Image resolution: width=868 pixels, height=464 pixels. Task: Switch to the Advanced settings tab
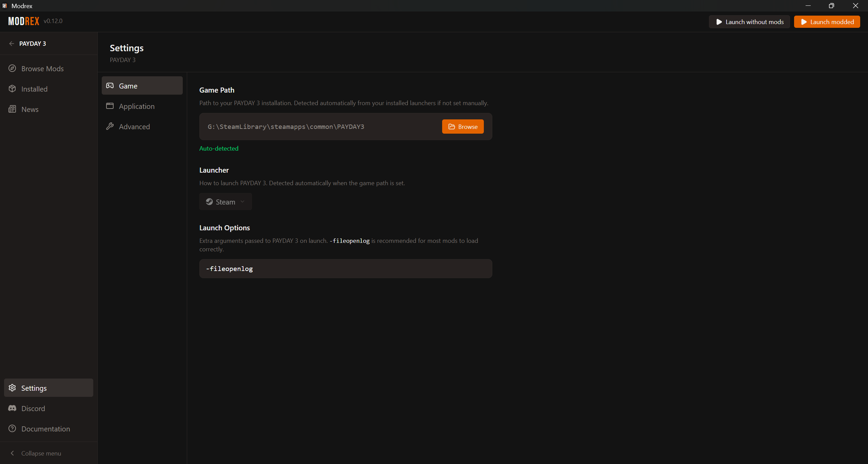pyautogui.click(x=142, y=127)
